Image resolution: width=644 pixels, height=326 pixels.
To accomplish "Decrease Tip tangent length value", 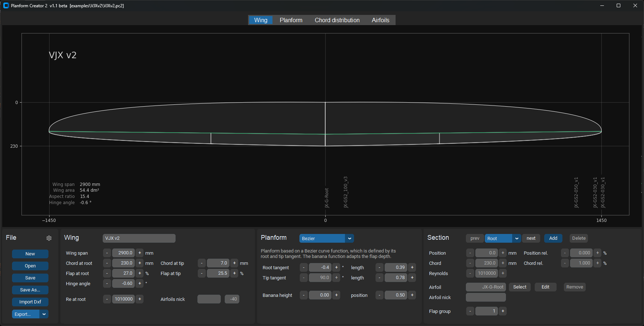I will coord(380,278).
